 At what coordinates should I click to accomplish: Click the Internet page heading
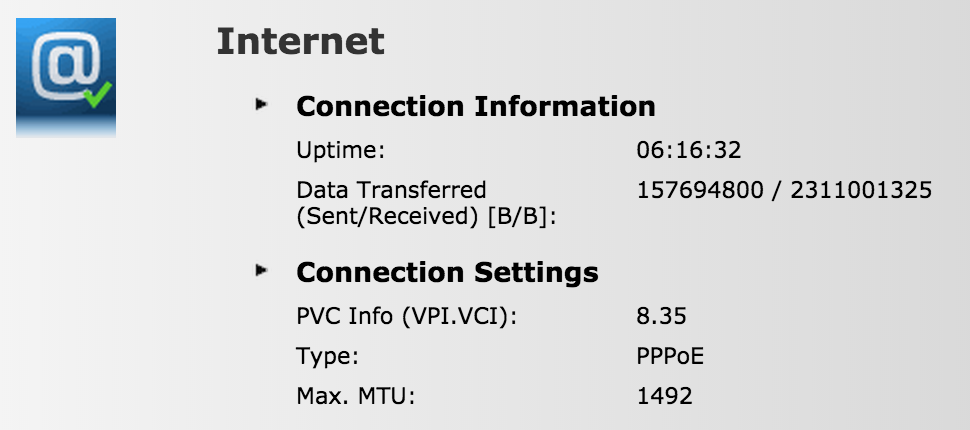(x=300, y=42)
